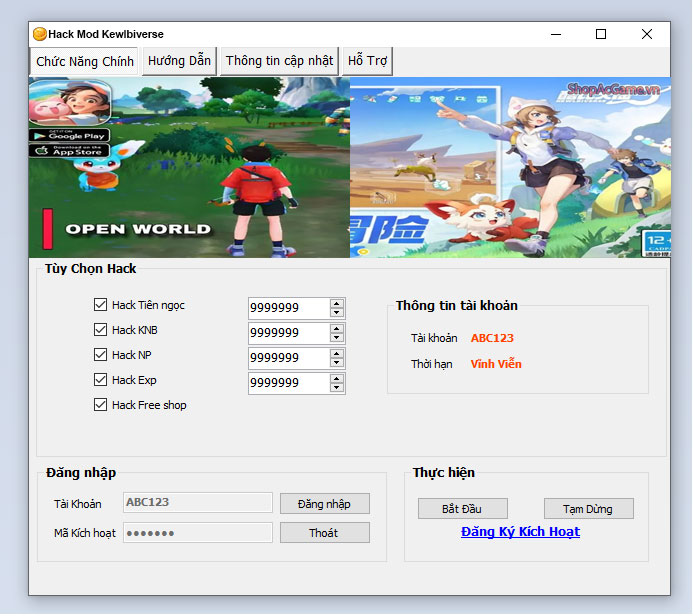Open the Chức Năng Chính tab

tap(84, 61)
